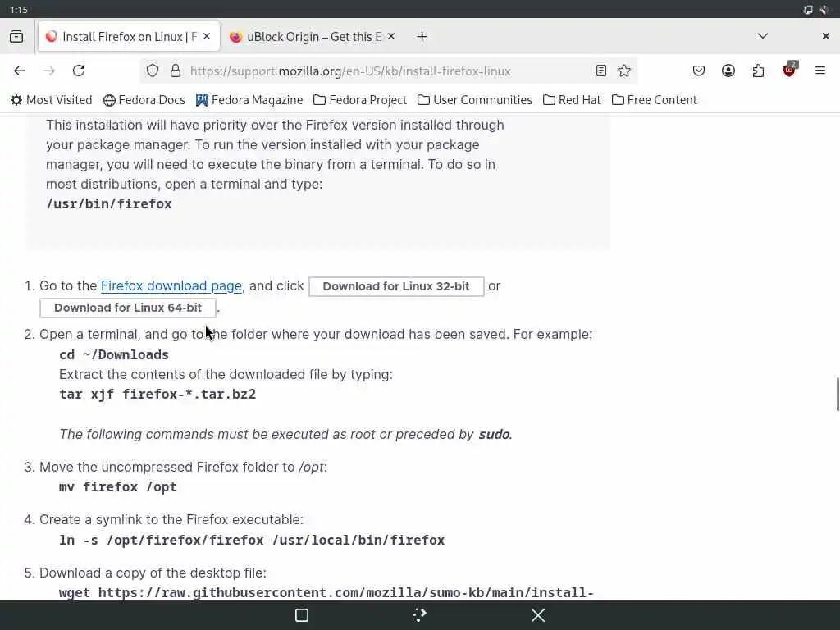Click the ln -s symlink command text
Viewport: 840px width, 630px height.
(252, 540)
